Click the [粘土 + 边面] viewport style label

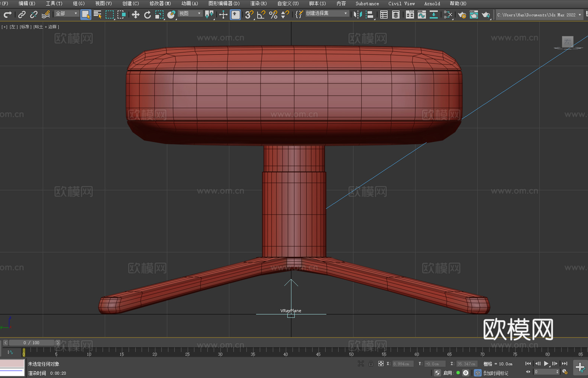pos(46,27)
